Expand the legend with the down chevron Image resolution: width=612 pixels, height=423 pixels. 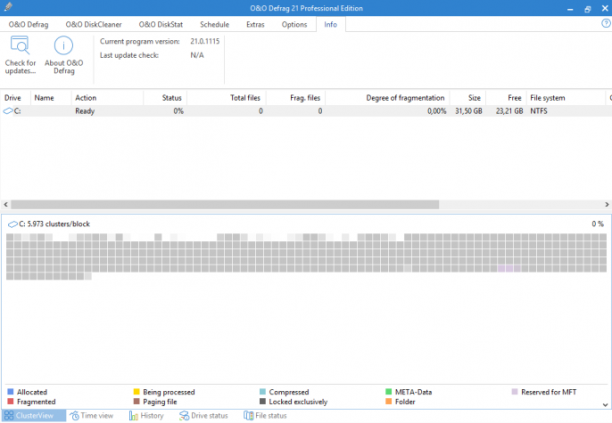click(x=605, y=405)
